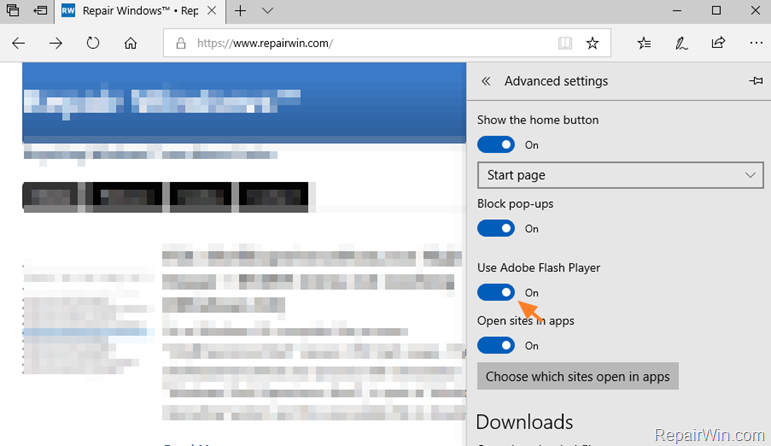This screenshot has width=771, height=446.
Task: Turn off Use Adobe Flash Player
Action: click(x=496, y=292)
